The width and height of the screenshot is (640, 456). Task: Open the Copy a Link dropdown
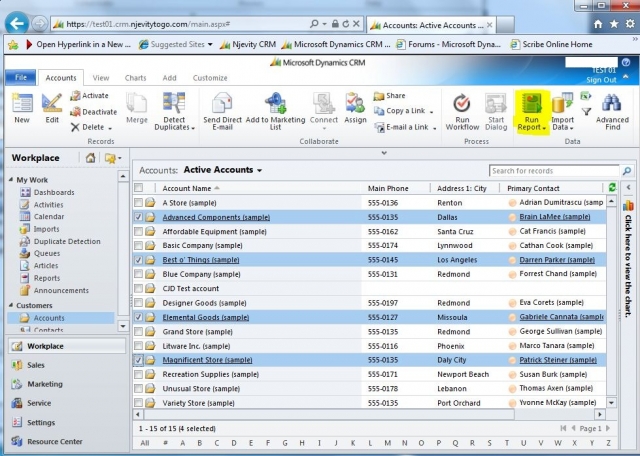(x=431, y=112)
